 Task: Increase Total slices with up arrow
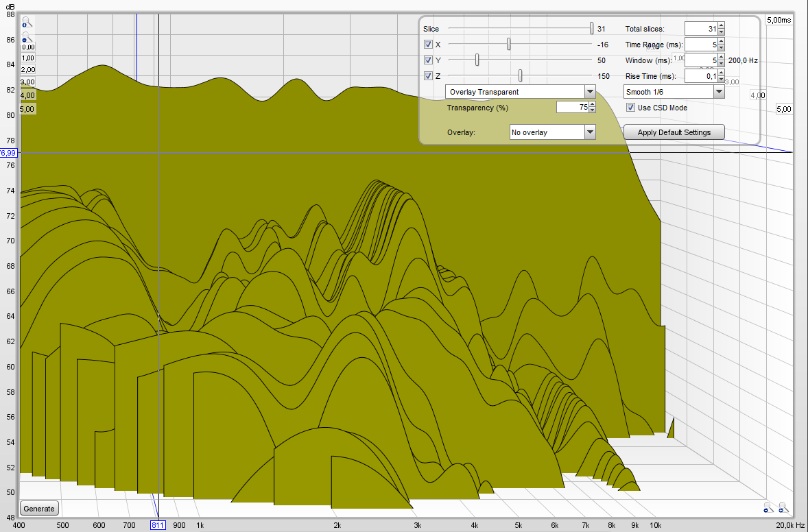click(721, 26)
